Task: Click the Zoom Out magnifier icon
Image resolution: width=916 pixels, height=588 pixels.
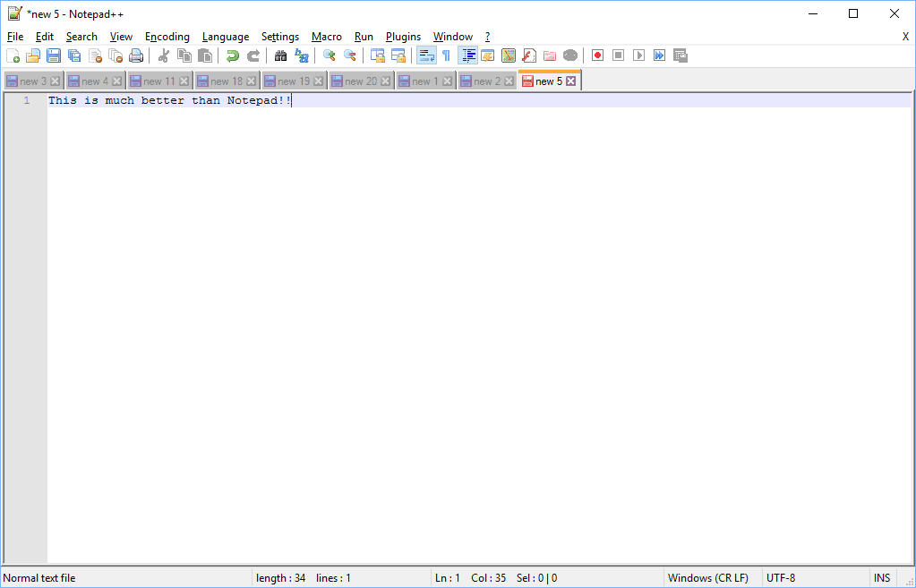Action: (349, 55)
